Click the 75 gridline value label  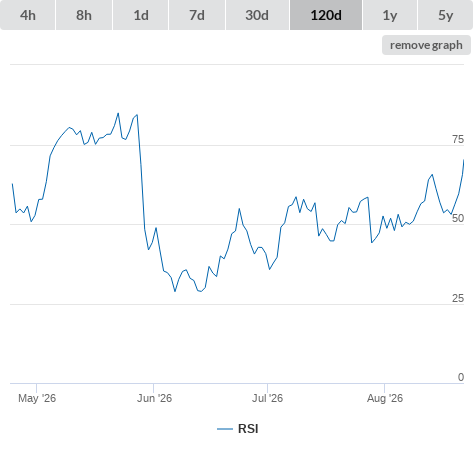pos(458,139)
